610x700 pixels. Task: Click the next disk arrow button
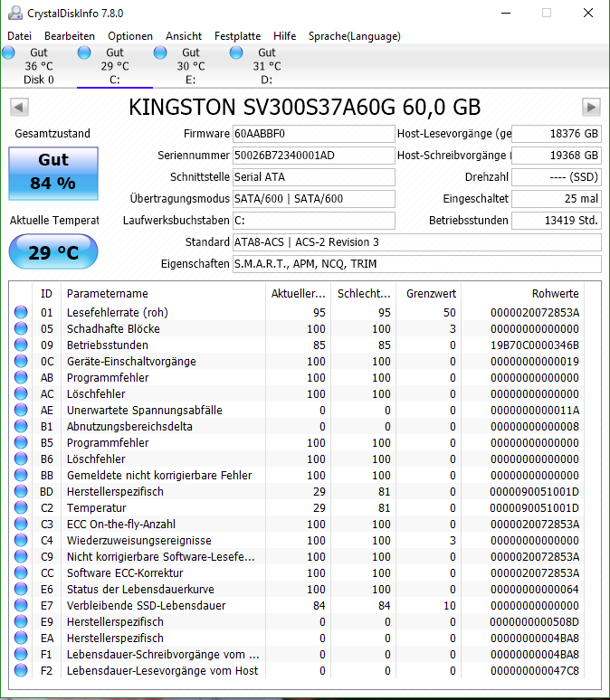(x=591, y=107)
